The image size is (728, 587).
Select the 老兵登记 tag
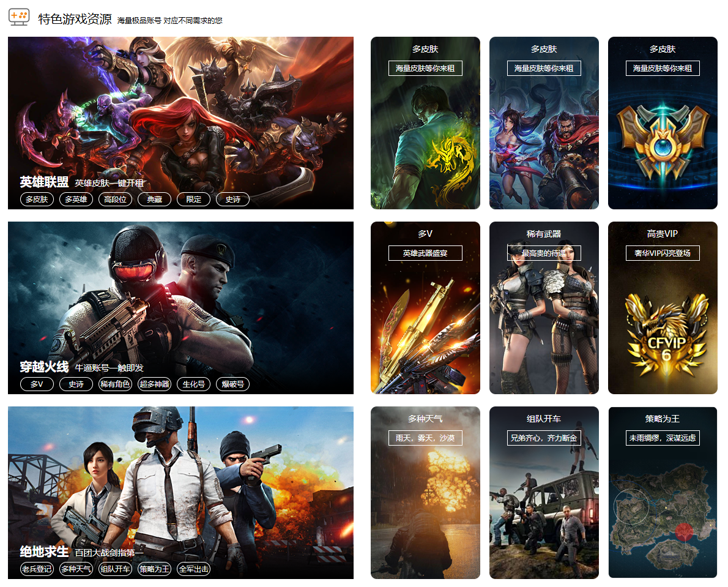click(x=37, y=569)
